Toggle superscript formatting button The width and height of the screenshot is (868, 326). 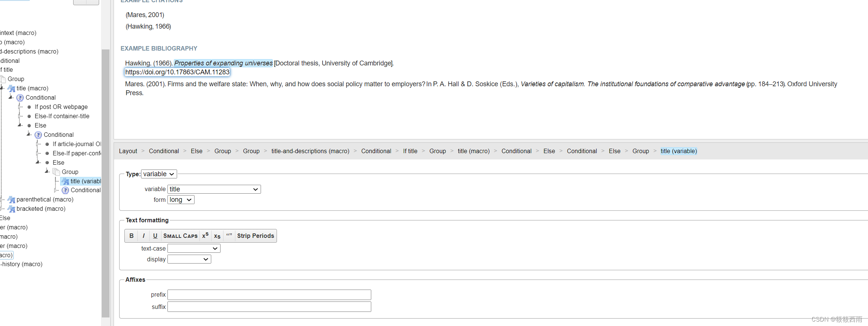205,236
